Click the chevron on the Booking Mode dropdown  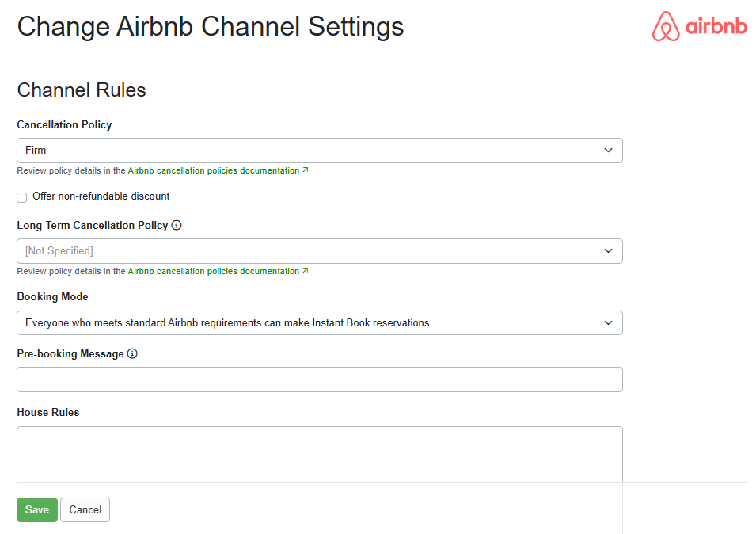coord(608,322)
